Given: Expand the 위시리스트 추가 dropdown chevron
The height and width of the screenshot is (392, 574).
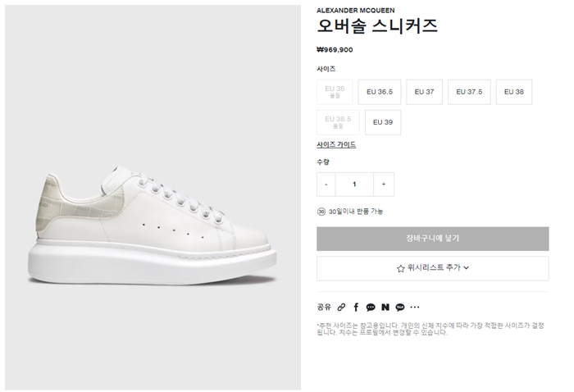Looking at the screenshot, I should pos(466,268).
